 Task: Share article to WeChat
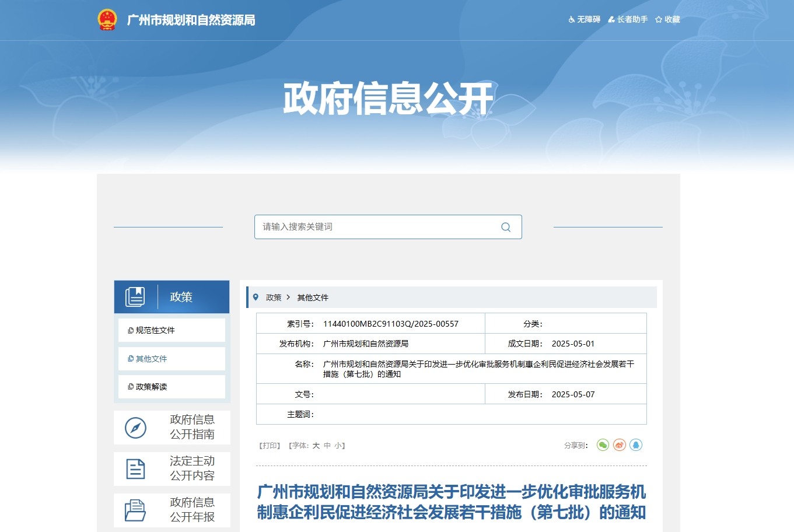click(603, 445)
